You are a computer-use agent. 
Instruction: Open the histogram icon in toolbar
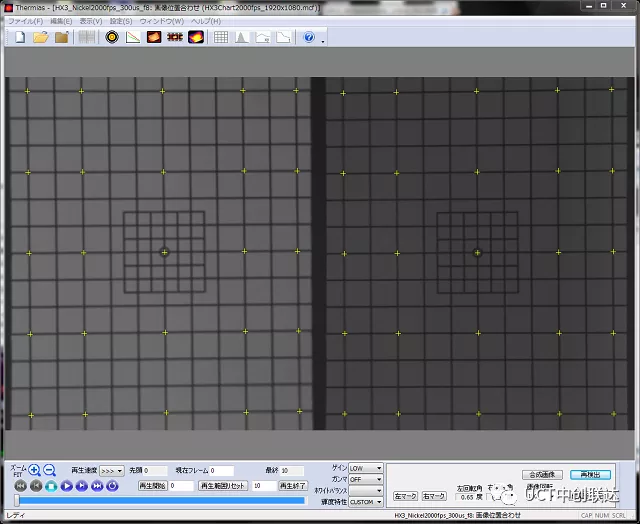[x=242, y=37]
